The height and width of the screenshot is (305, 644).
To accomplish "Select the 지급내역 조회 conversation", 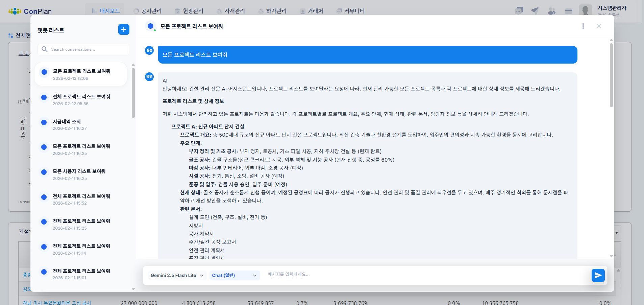I will pyautogui.click(x=81, y=124).
